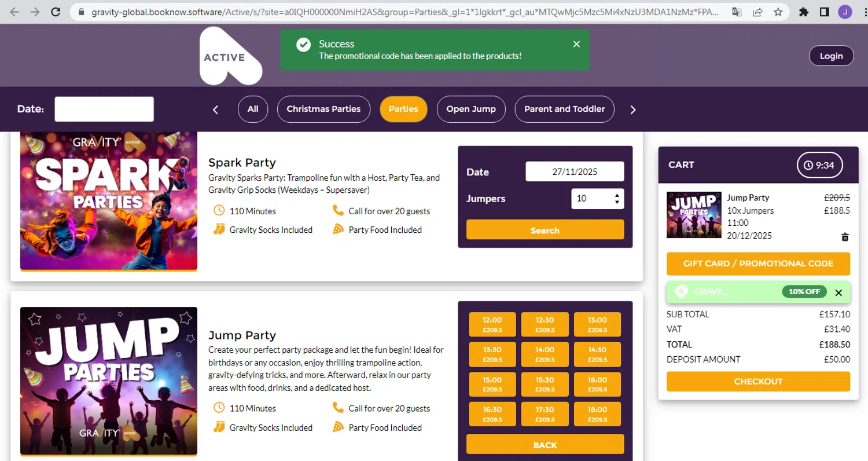
Task: Click the Spark Party title
Action: (x=242, y=162)
